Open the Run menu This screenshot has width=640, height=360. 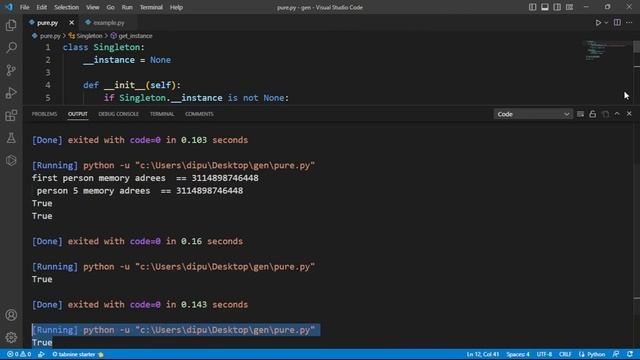127,7
